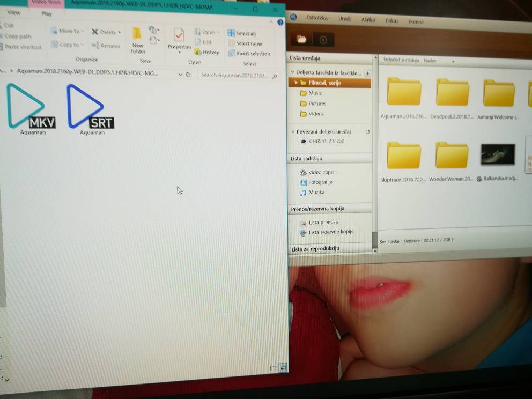Click the play mode button in brown toolbar
The image size is (532, 399).
[323, 40]
